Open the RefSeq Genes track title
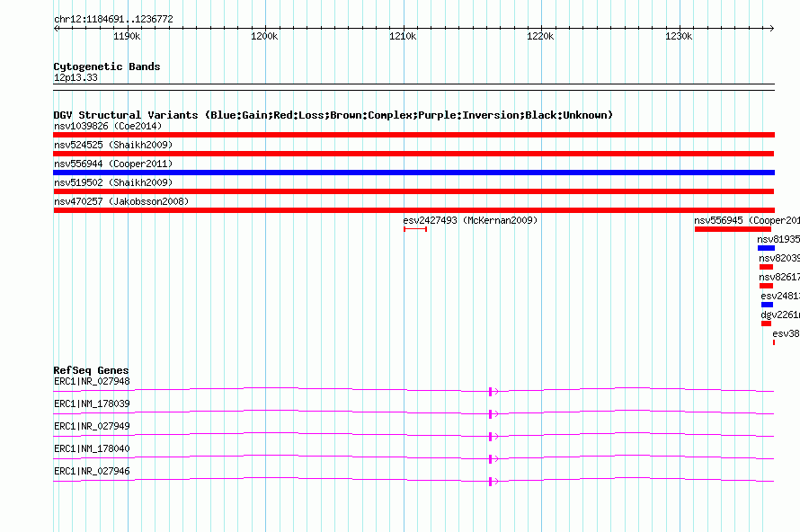The height and width of the screenshot is (532, 800). tap(91, 370)
